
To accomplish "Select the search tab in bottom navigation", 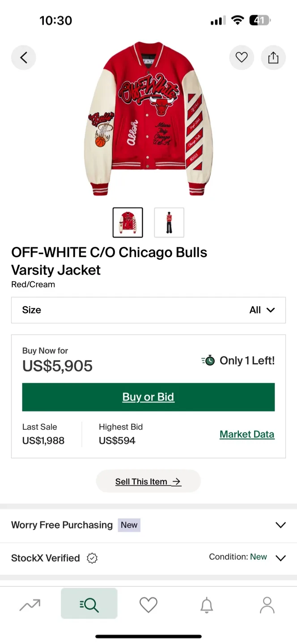I will [89, 603].
